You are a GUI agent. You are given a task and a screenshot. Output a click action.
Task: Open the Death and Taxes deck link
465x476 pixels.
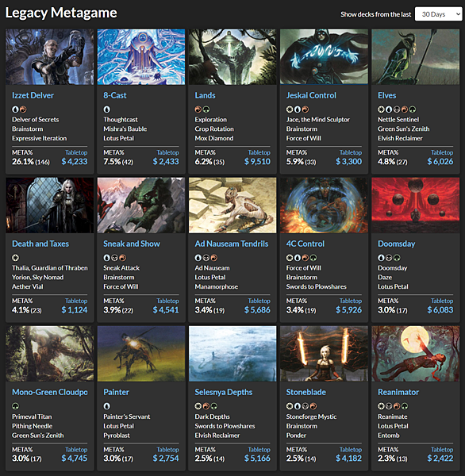[40, 244]
